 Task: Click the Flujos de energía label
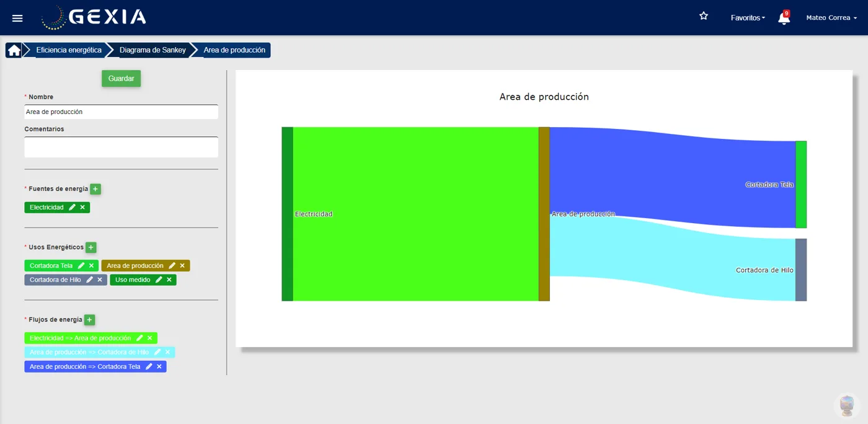coord(55,319)
